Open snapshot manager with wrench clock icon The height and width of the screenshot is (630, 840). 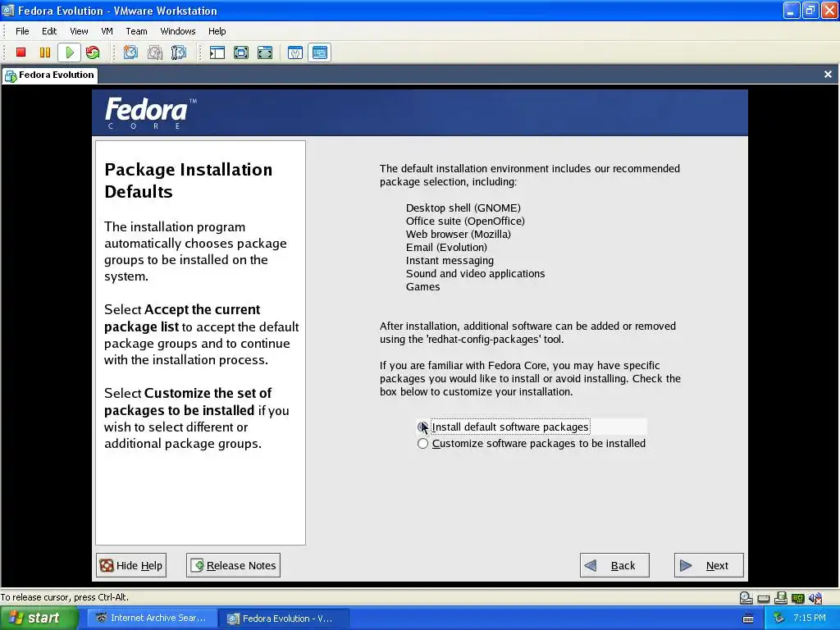point(178,52)
